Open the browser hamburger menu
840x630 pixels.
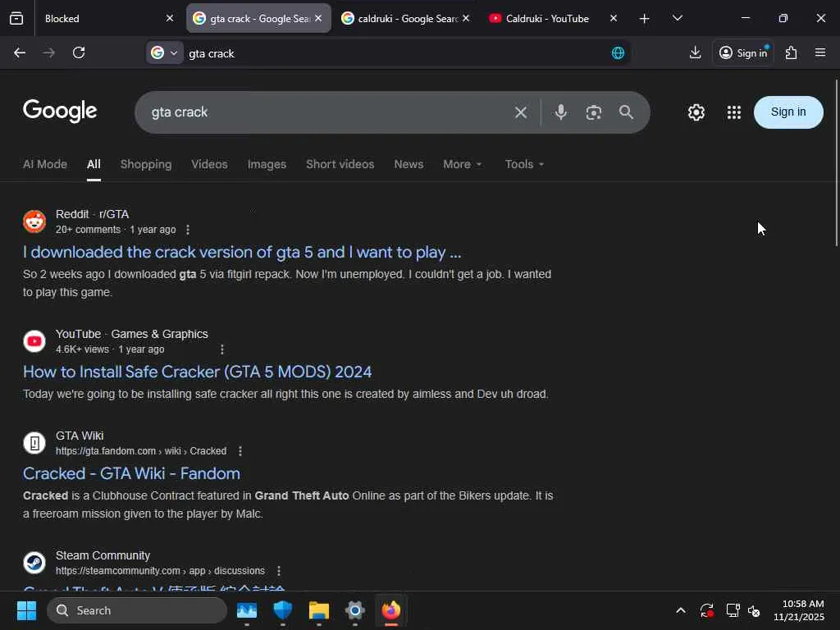point(820,52)
